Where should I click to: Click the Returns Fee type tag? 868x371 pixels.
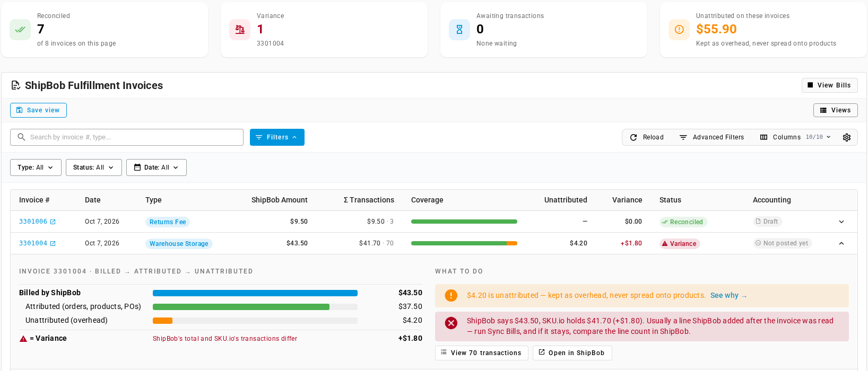(x=168, y=222)
